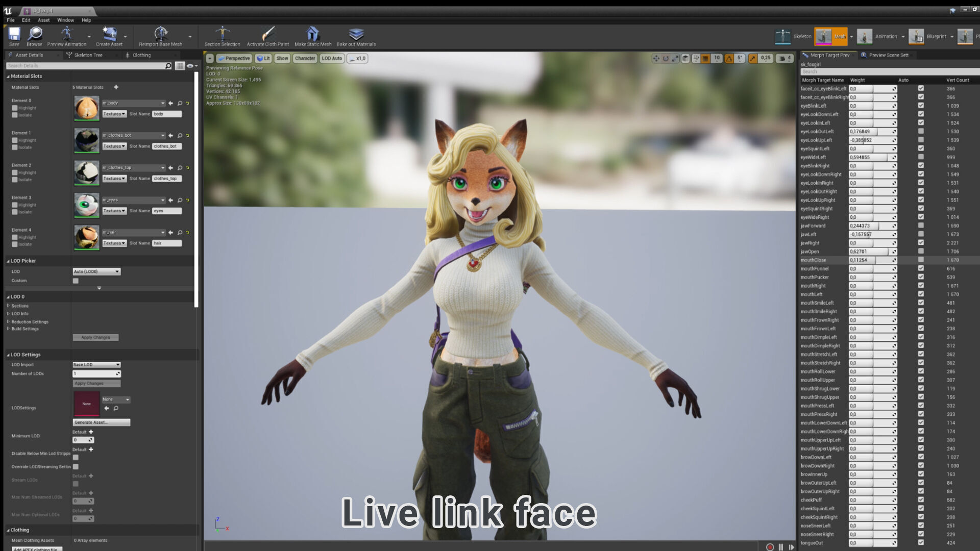980x551 pixels.
Task: Select the scale gizmo in viewport toolbar
Action: pyautogui.click(x=675, y=58)
